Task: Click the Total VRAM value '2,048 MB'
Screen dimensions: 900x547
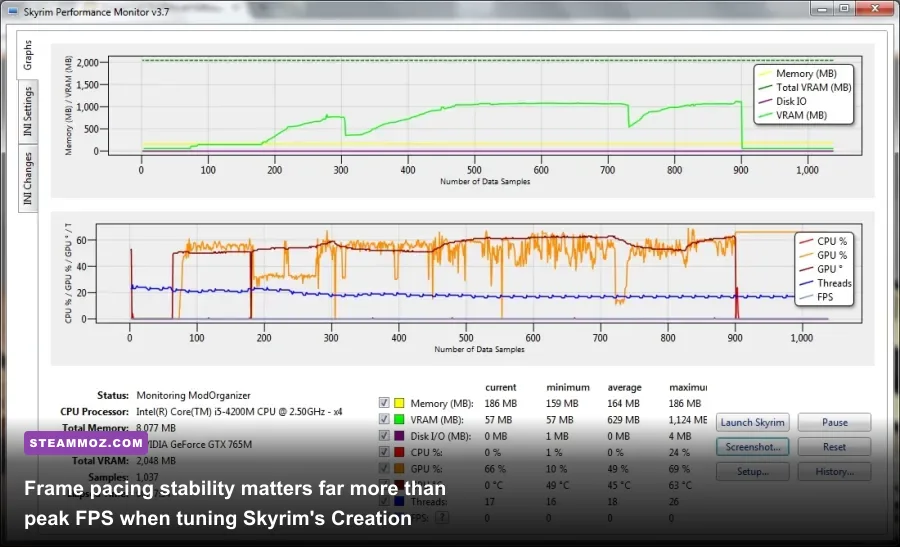Action: [x=156, y=461]
